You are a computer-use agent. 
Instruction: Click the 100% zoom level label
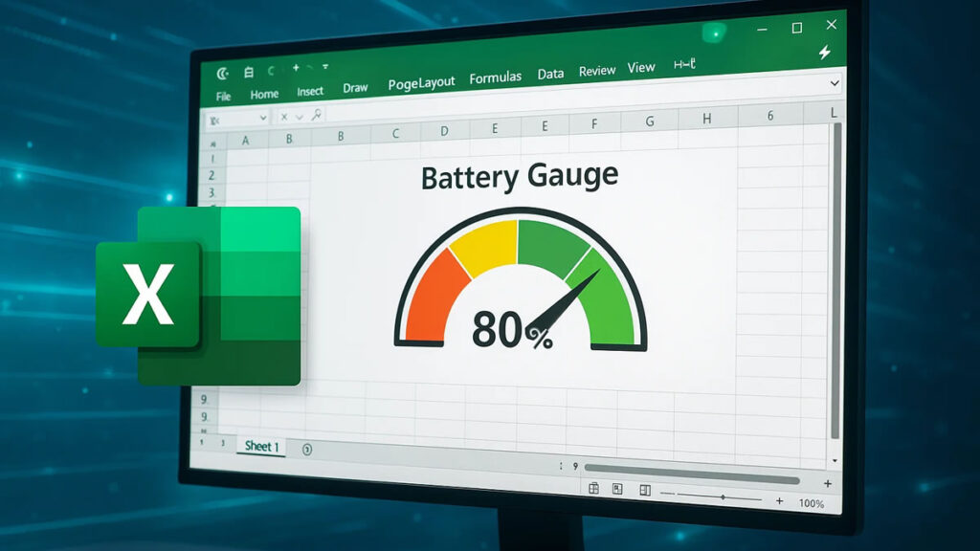tap(811, 501)
